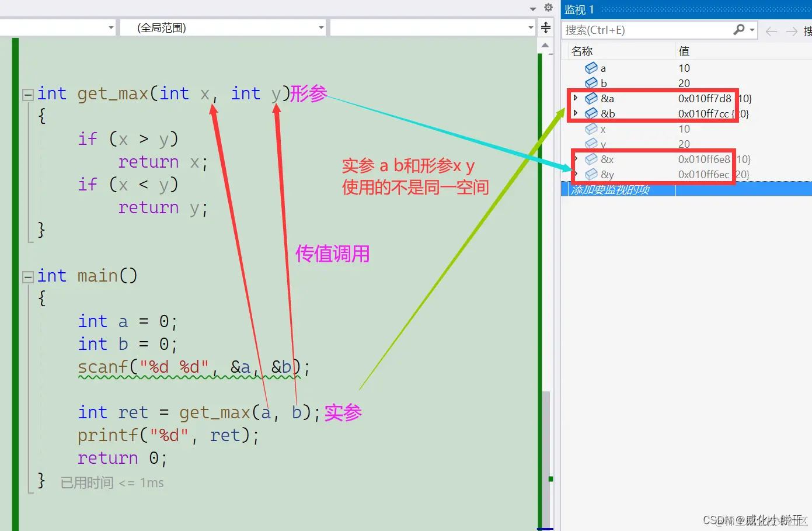Click scanf in the code
This screenshot has height=531, width=812.
click(103, 367)
